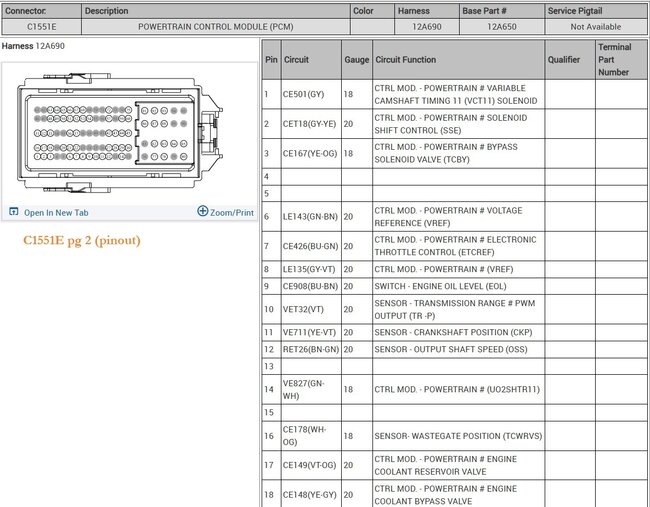Select the Terminal Part Number column header
The image size is (650, 507).
tap(621, 60)
